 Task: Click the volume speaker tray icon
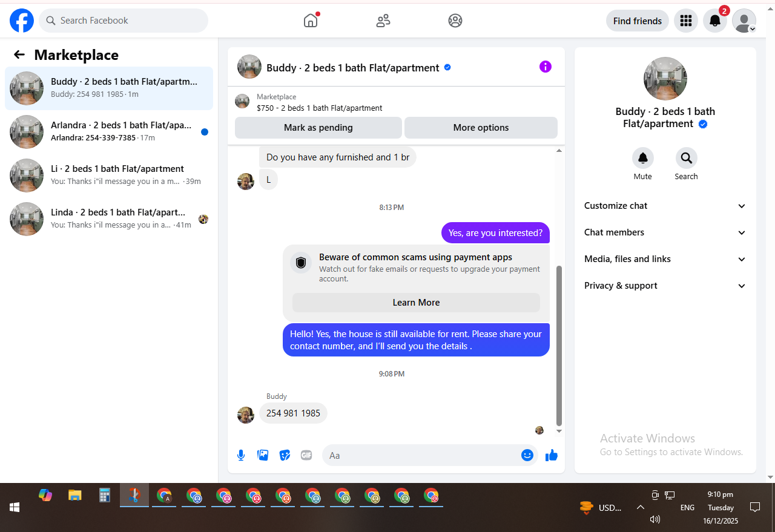click(x=655, y=519)
